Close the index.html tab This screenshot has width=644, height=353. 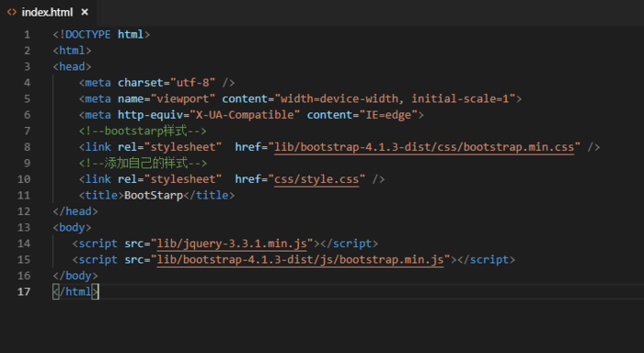[85, 12]
